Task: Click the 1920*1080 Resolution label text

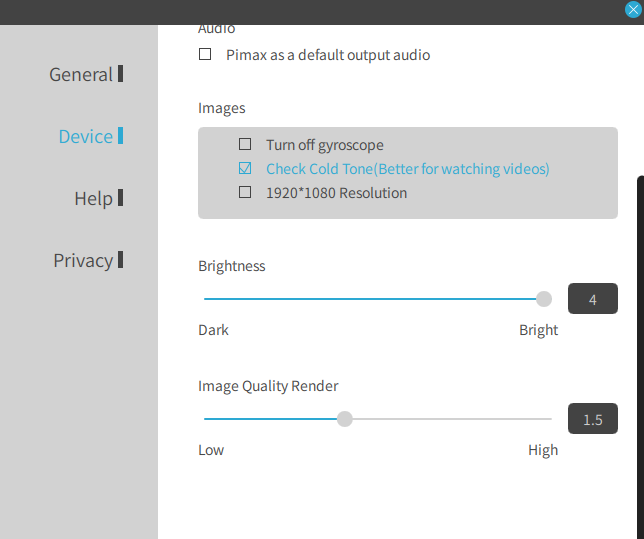Action: pos(336,193)
